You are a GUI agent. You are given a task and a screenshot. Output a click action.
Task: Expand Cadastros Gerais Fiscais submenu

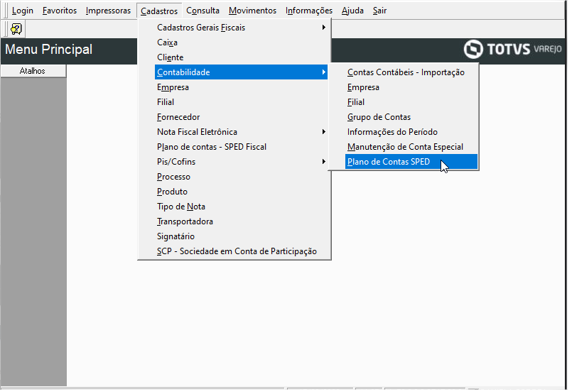click(x=241, y=28)
